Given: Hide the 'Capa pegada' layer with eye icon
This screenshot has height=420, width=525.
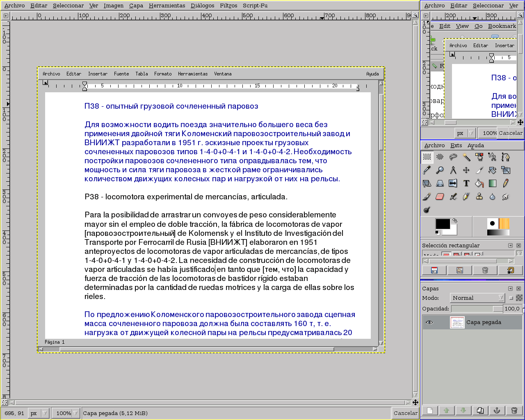Looking at the screenshot, I should point(429,322).
